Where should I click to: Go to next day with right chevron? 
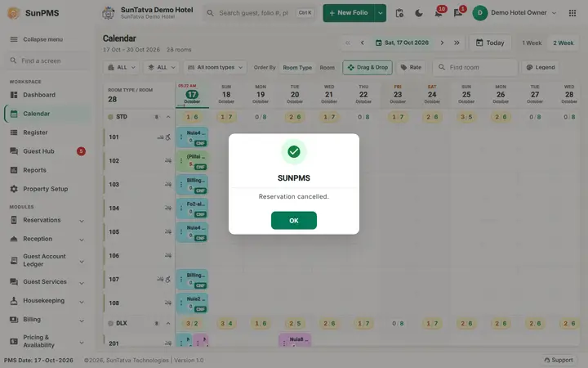[x=442, y=43]
